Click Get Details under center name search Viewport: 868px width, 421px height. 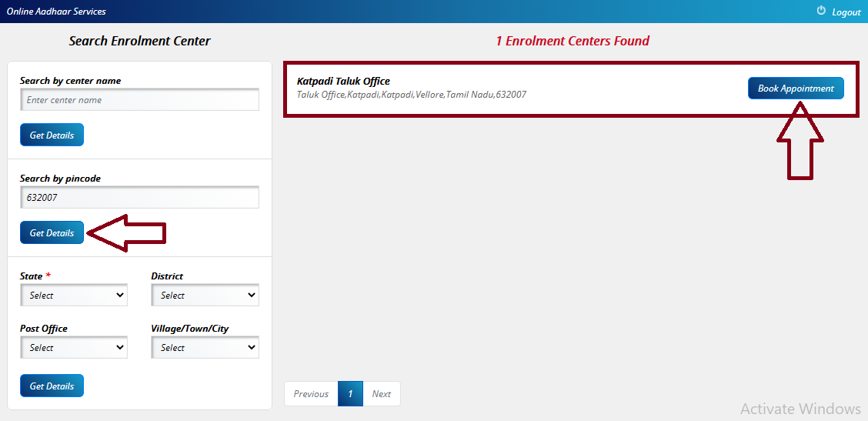52,135
